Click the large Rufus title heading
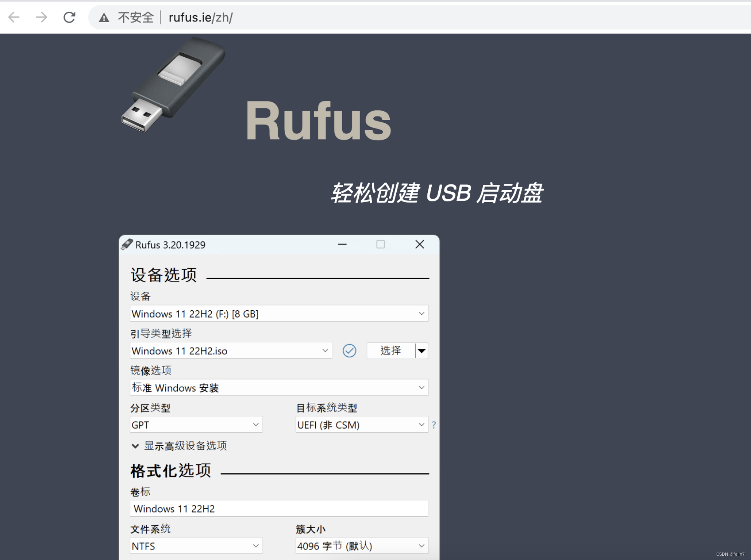The width and height of the screenshot is (751, 560). (x=319, y=121)
